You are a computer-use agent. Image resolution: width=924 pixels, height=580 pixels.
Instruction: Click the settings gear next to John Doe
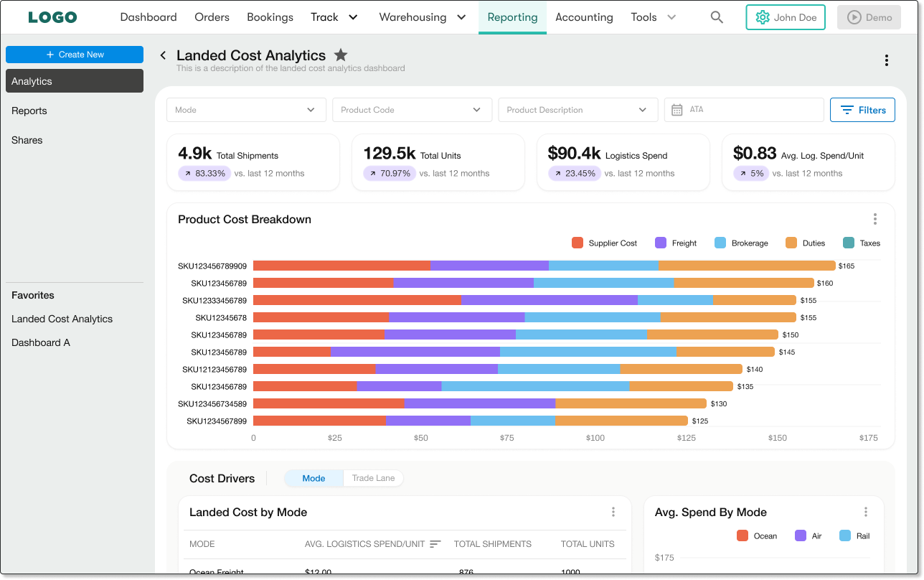tap(761, 17)
